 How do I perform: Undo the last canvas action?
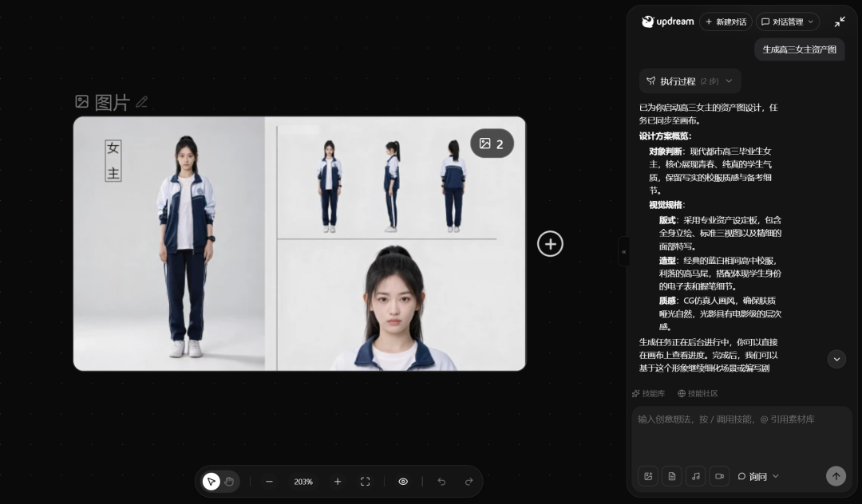441,482
